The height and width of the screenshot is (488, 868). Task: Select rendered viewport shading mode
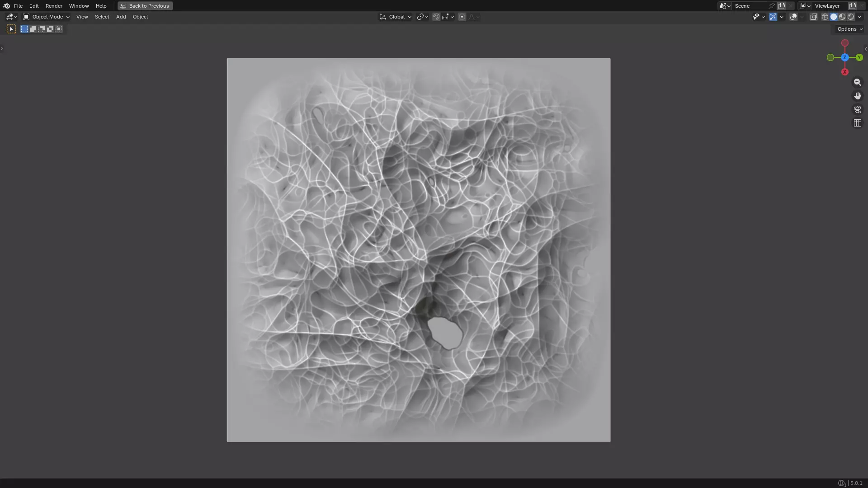(x=851, y=17)
